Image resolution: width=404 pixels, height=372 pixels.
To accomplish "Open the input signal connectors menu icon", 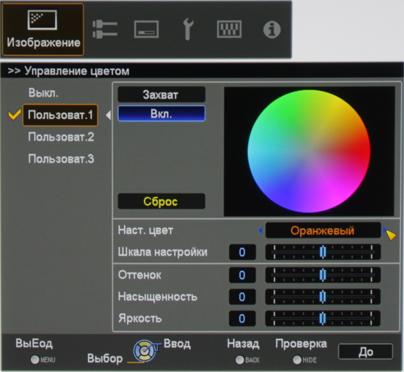I will pos(105,29).
